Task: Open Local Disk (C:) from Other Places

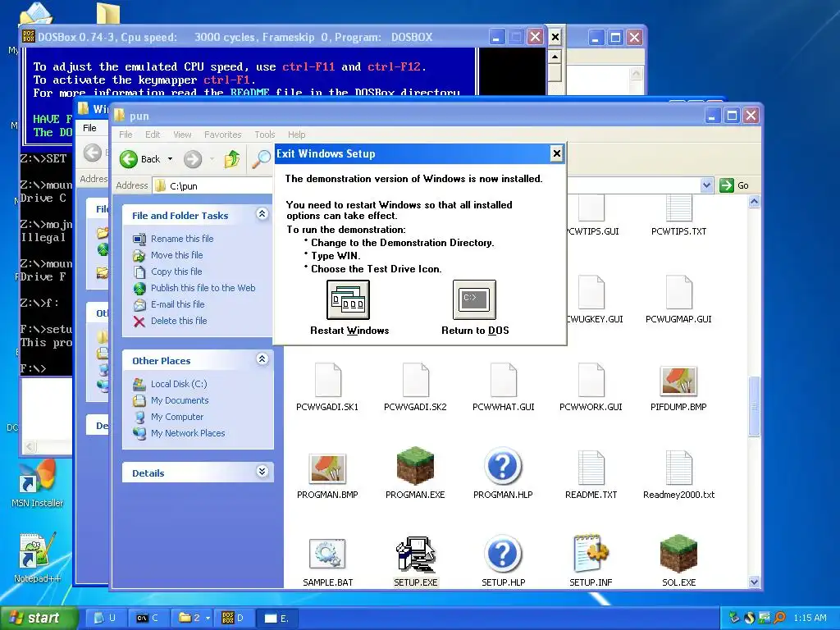Action: [179, 384]
